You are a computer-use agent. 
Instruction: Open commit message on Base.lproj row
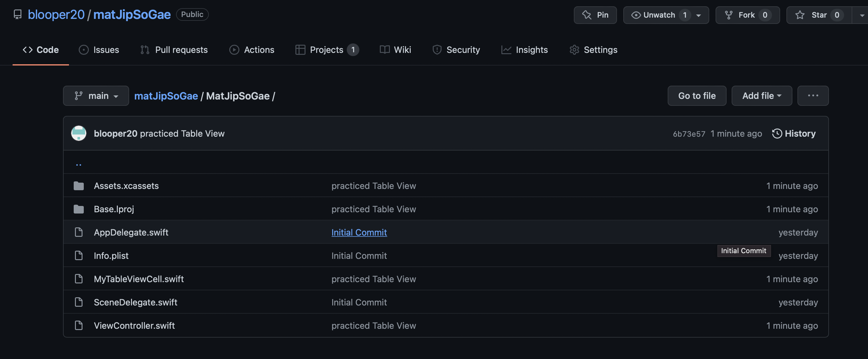(373, 209)
